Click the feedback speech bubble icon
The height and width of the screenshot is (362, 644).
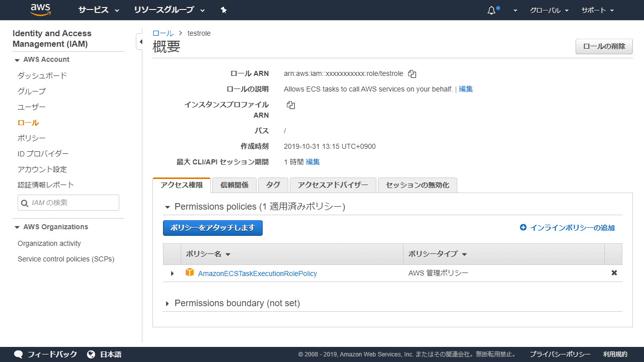pyautogui.click(x=19, y=354)
